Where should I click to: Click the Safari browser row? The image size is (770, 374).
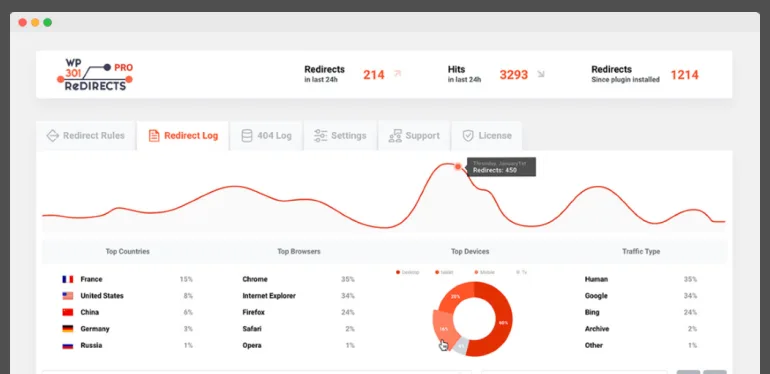[299, 329]
